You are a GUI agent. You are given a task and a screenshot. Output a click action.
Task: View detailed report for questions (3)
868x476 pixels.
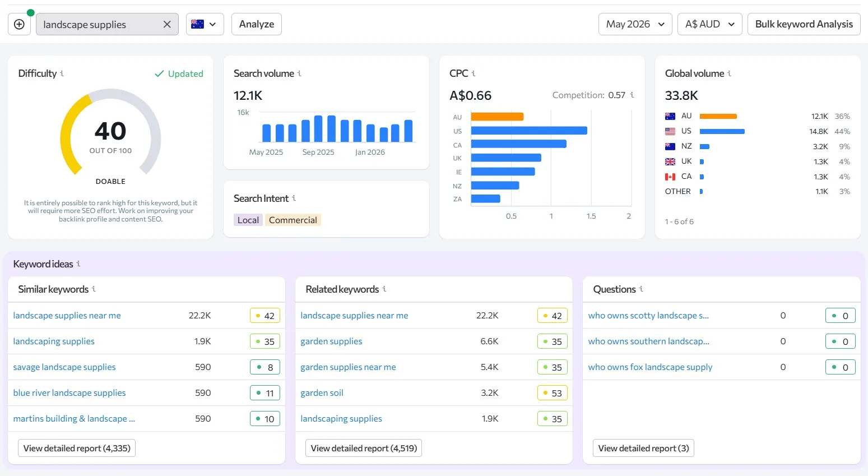pyautogui.click(x=643, y=448)
